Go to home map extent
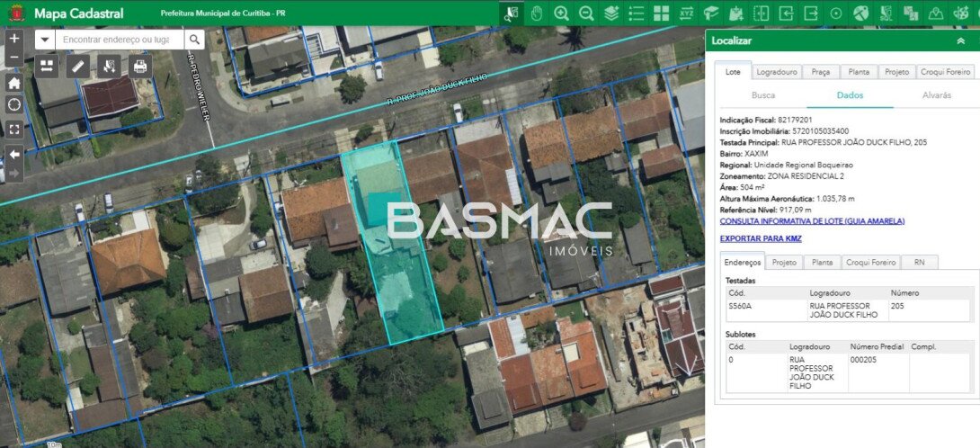The height and width of the screenshot is (448, 980). tap(14, 83)
